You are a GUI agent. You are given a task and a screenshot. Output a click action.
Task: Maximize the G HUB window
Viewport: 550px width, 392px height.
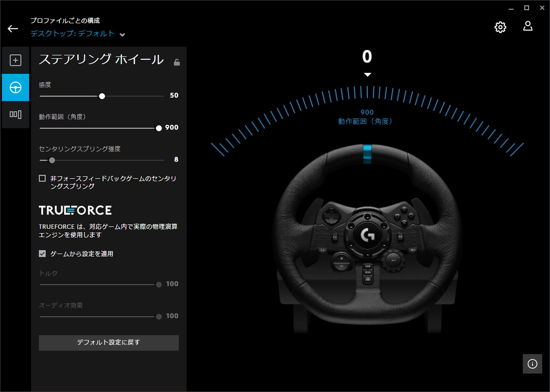click(527, 8)
